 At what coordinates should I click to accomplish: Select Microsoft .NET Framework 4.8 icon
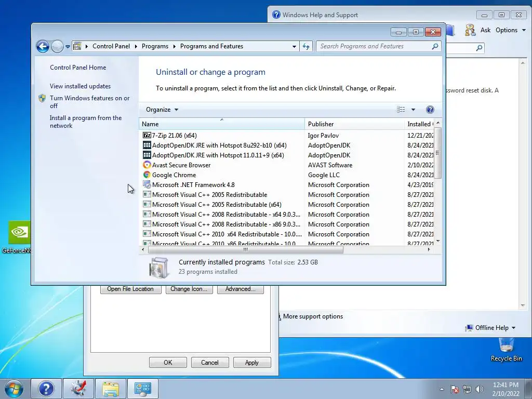[x=147, y=184]
